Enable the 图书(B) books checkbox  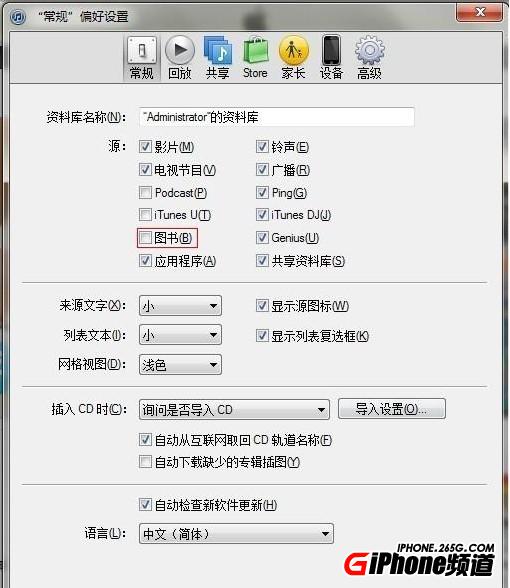(x=145, y=237)
